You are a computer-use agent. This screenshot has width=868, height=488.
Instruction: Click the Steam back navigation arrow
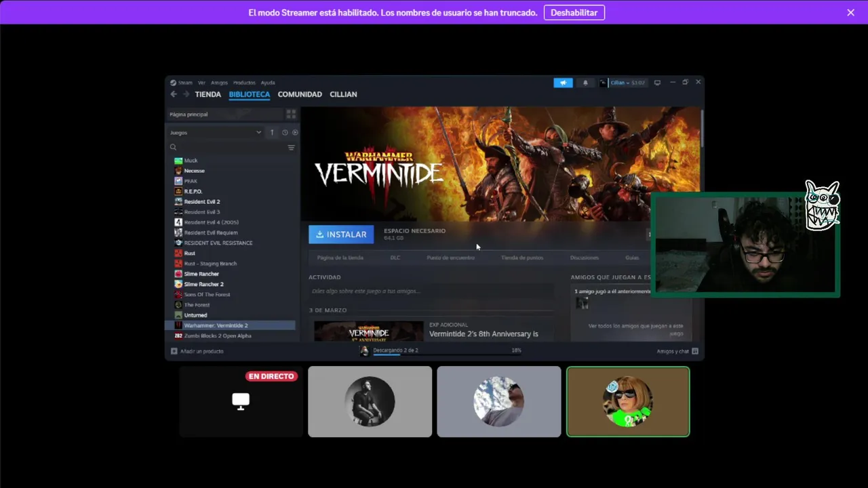pos(174,94)
